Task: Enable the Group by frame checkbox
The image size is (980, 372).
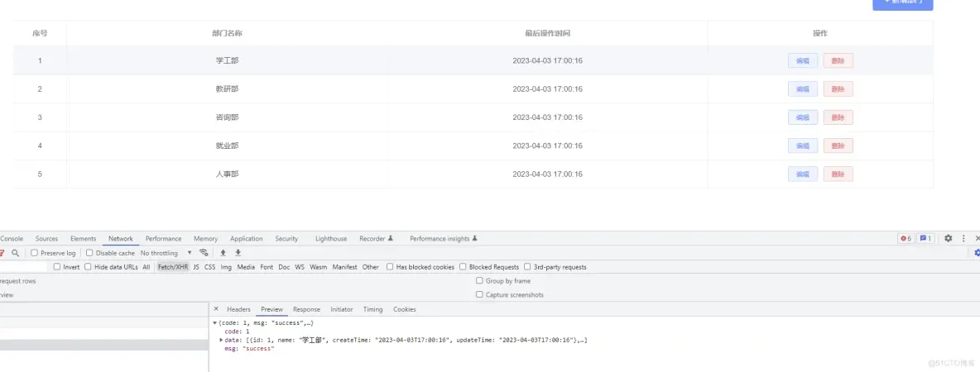Action: pyautogui.click(x=480, y=281)
